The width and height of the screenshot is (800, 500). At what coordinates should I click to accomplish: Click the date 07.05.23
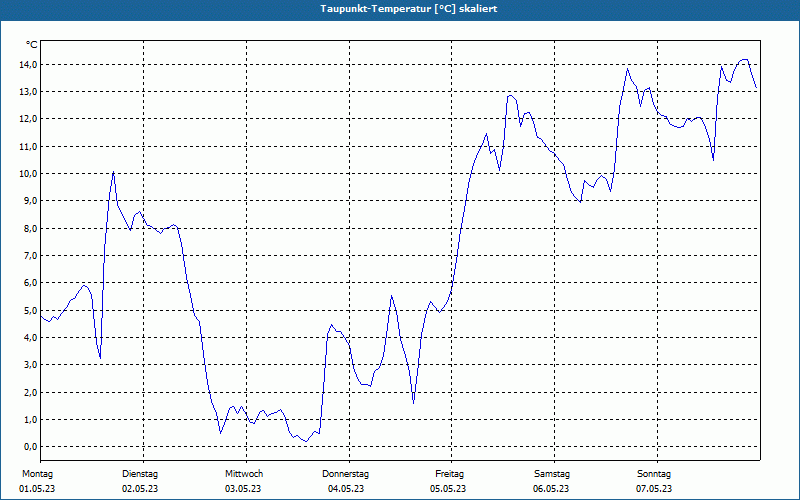tap(654, 489)
